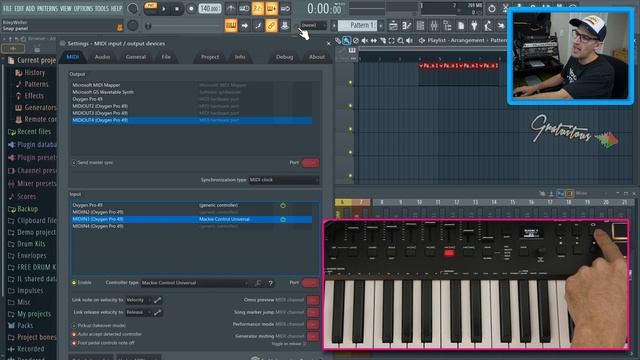Open the About settings tab
Viewport: 640px width, 360px height.
[317, 57]
